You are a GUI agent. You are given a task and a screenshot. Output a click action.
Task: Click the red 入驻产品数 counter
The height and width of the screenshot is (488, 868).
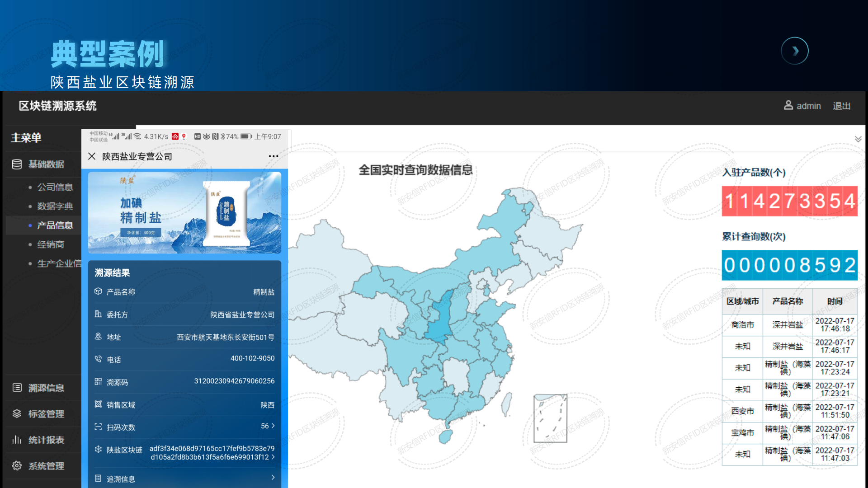tap(789, 201)
